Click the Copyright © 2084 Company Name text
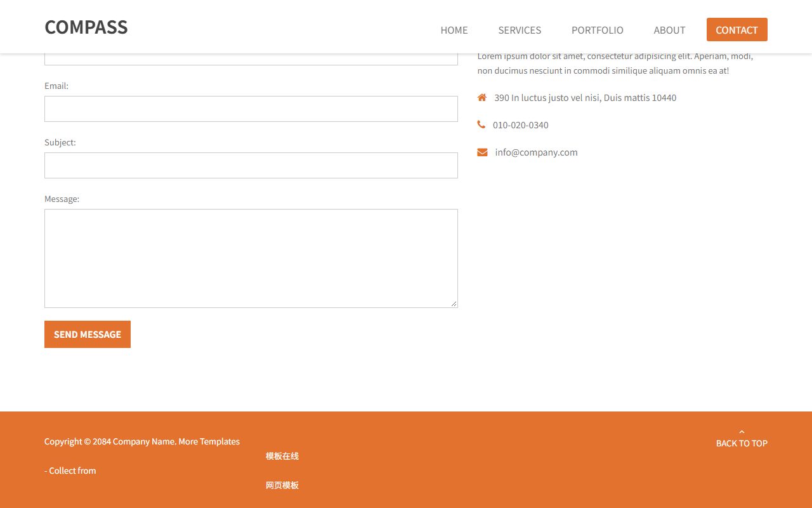The image size is (812, 508). pyautogui.click(x=110, y=441)
